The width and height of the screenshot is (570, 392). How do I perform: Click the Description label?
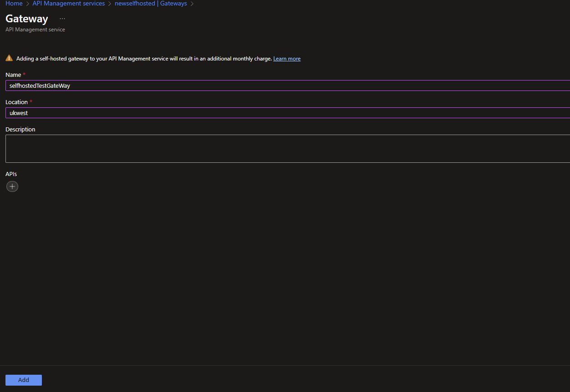20,129
